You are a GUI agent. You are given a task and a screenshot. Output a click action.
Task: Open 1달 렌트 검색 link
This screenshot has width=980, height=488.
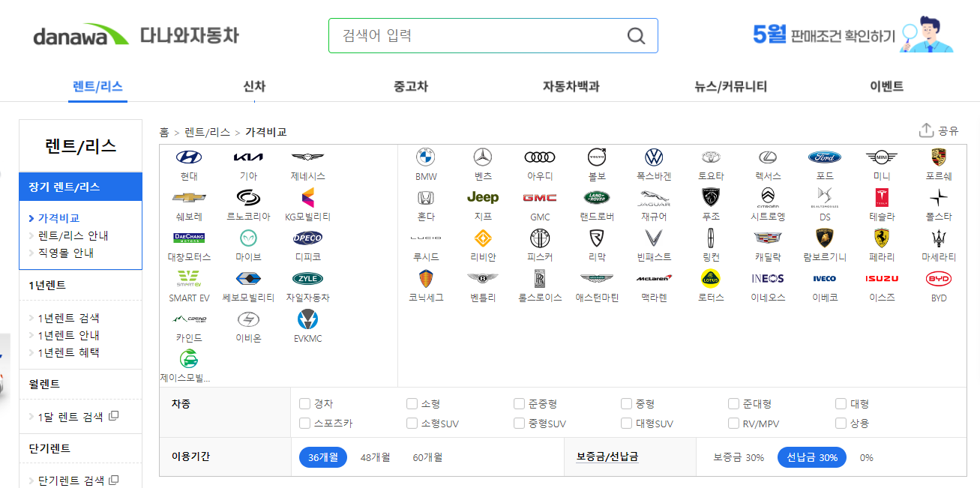click(x=70, y=417)
